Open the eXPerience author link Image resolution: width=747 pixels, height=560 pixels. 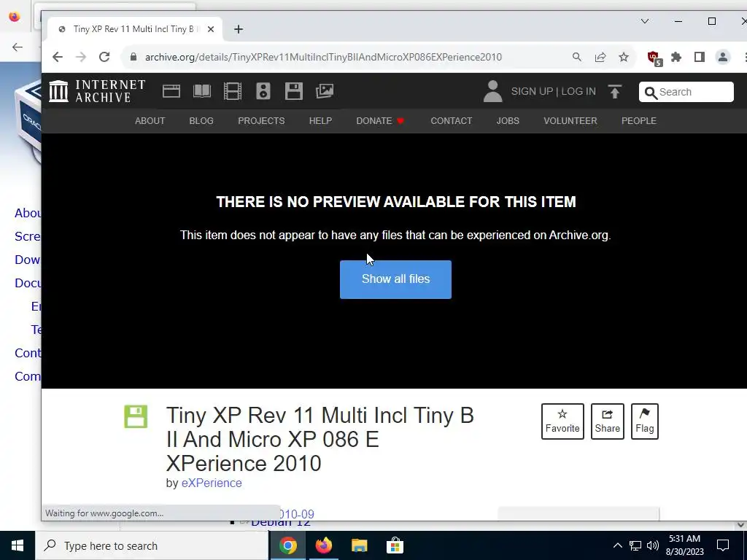pos(212,483)
